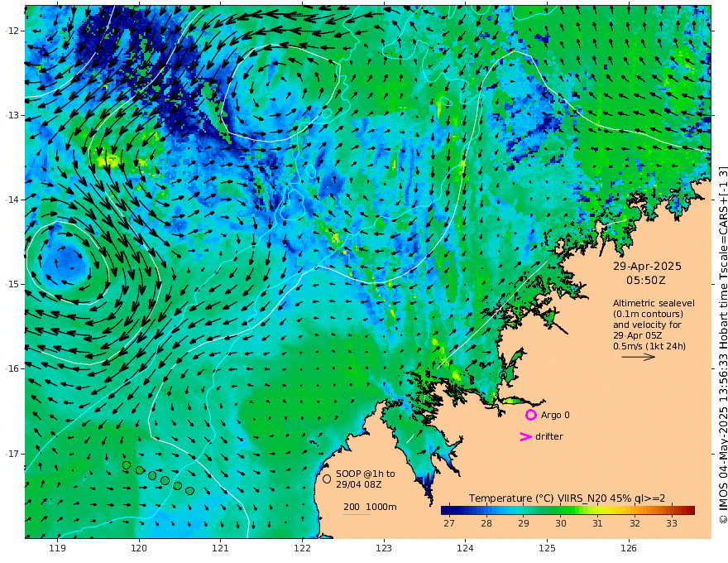
Task: Click the latitude axis label -12
Action: click(12, 31)
